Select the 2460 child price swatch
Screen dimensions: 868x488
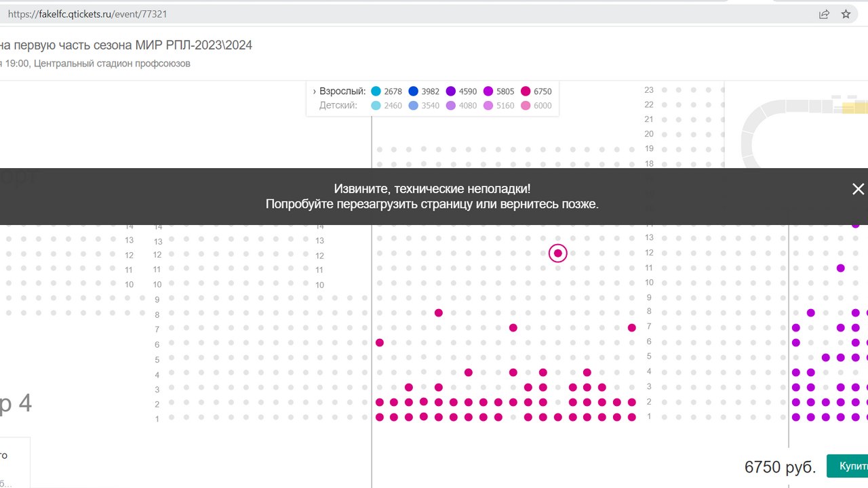[x=376, y=106]
